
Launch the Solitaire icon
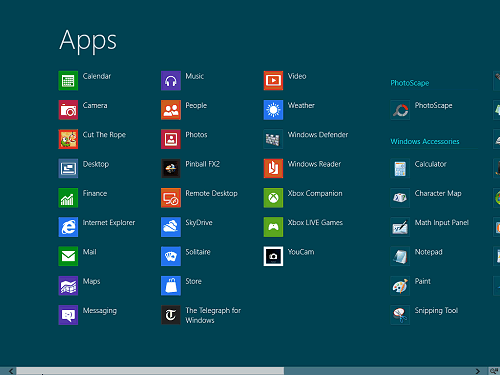[x=171, y=256]
